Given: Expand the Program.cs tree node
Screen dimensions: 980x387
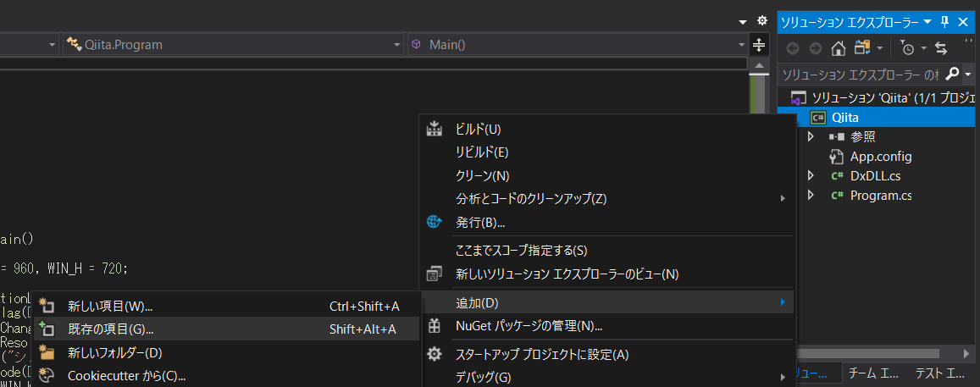Looking at the screenshot, I should (x=811, y=195).
